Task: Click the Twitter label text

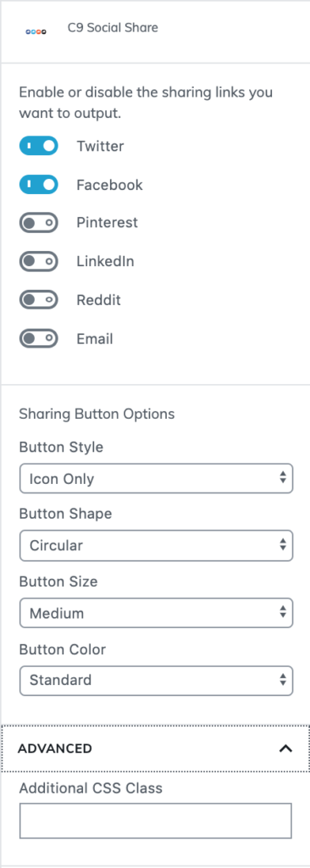Action: click(100, 146)
